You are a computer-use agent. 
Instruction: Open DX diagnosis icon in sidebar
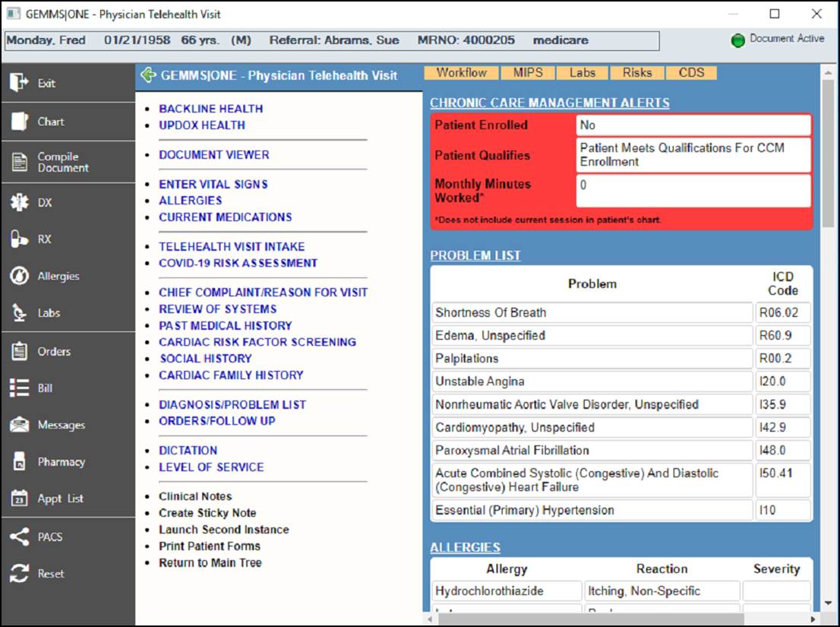(20, 203)
